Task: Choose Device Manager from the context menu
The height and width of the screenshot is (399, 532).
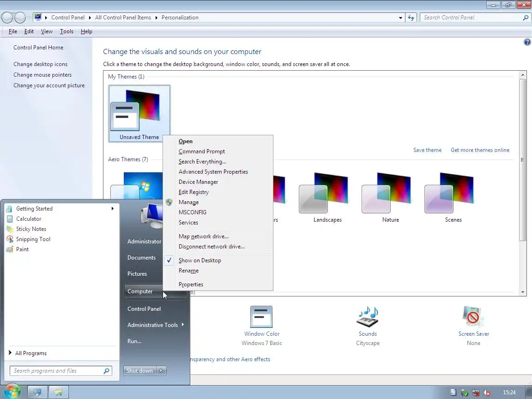Action: (218, 182)
